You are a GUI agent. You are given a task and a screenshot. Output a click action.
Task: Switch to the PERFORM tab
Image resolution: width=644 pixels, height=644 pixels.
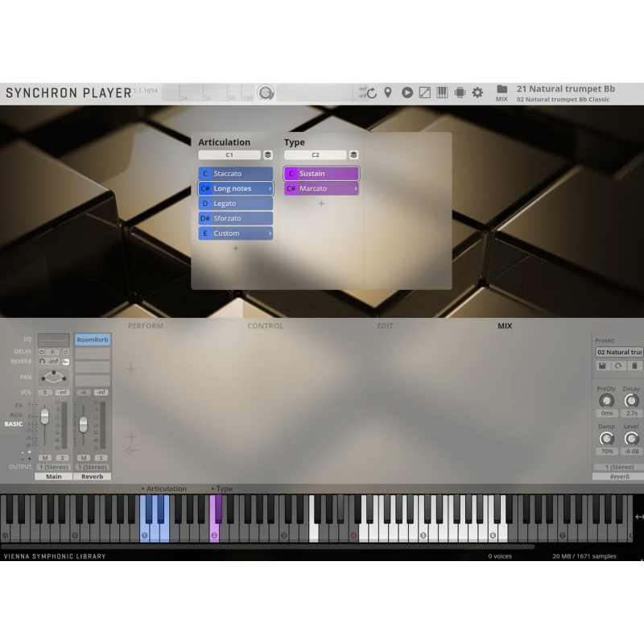click(x=146, y=326)
